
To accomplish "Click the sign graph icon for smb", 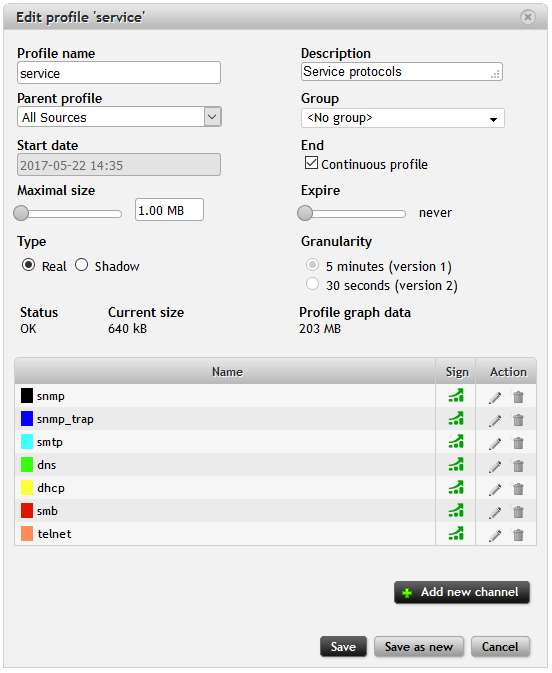I will click(456, 510).
